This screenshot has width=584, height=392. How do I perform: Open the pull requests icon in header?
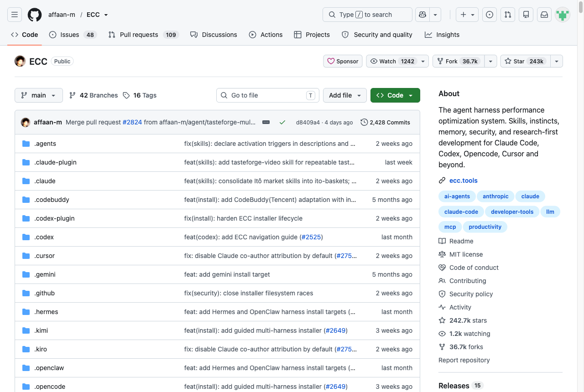click(x=508, y=15)
